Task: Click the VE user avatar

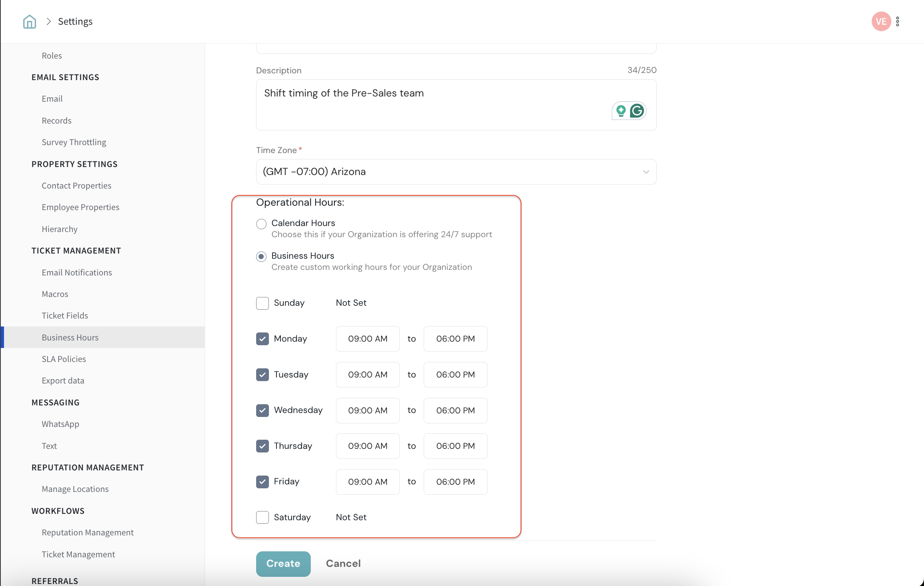Action: point(881,22)
